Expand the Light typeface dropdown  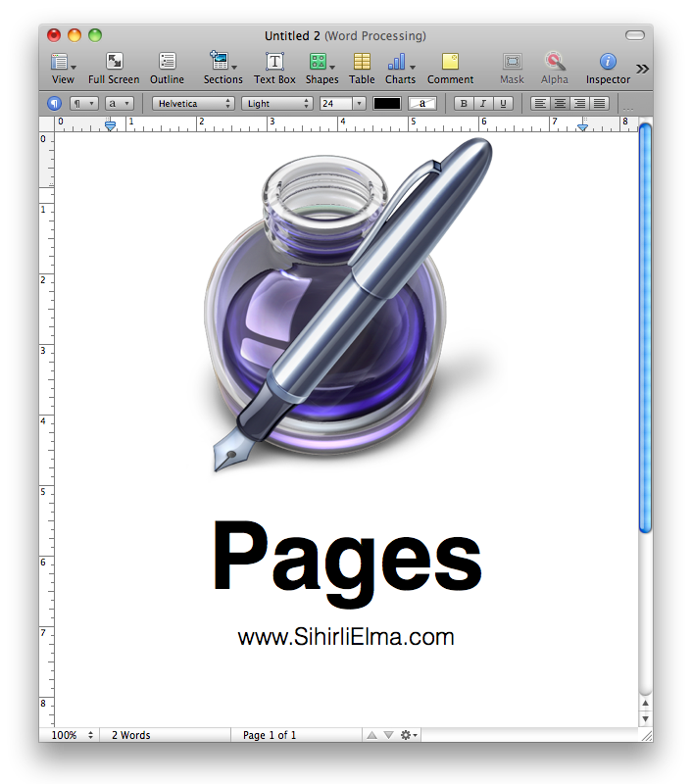(277, 103)
